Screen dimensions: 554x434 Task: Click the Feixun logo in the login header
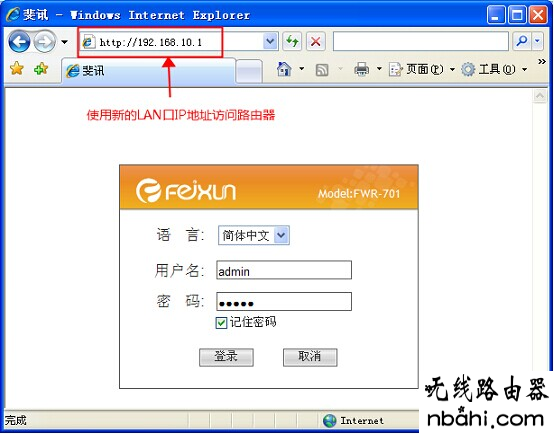[185, 191]
